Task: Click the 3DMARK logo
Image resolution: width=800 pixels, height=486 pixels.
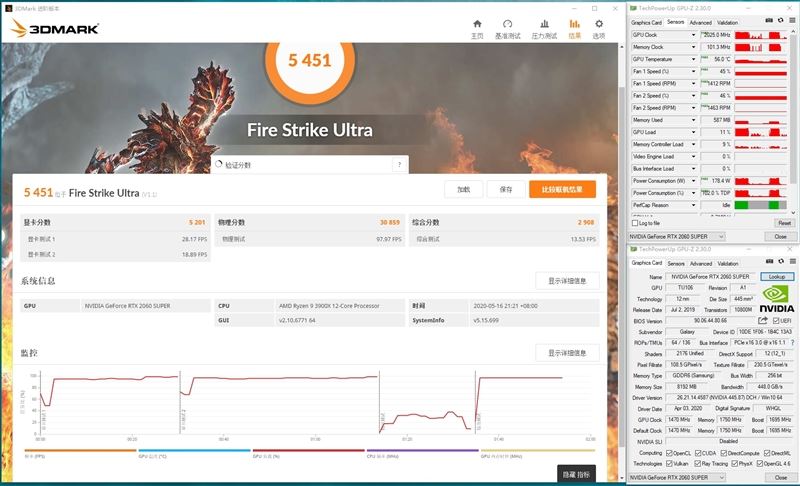Action: pyautogui.click(x=55, y=29)
